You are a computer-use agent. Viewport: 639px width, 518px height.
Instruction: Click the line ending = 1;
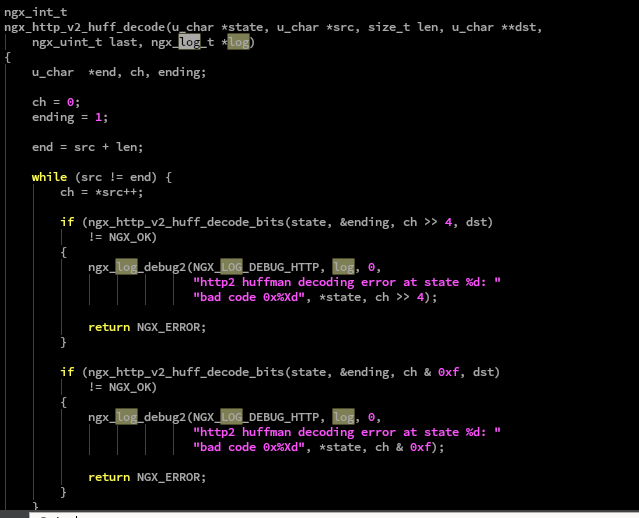(x=70, y=117)
